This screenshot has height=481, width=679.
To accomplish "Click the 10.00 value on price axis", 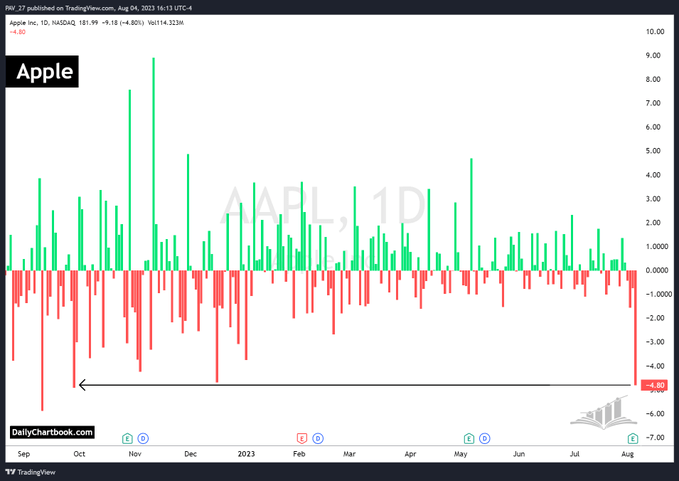I will [x=655, y=32].
